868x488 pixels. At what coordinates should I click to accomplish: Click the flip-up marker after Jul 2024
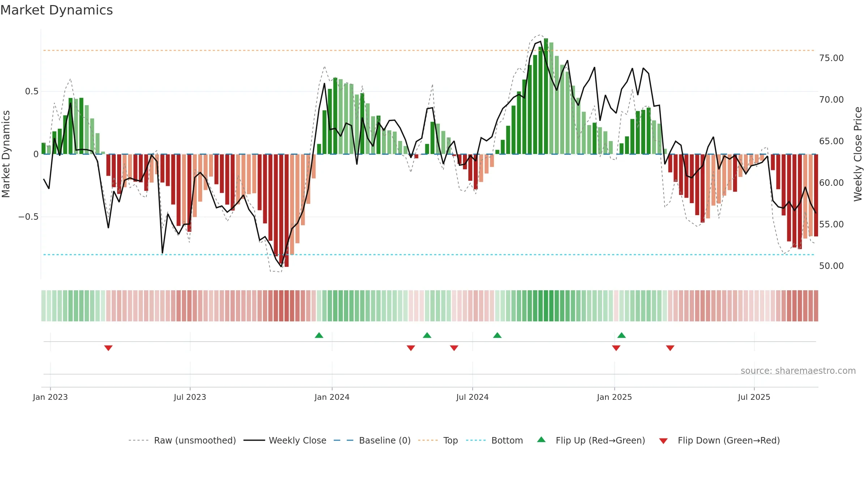click(497, 335)
